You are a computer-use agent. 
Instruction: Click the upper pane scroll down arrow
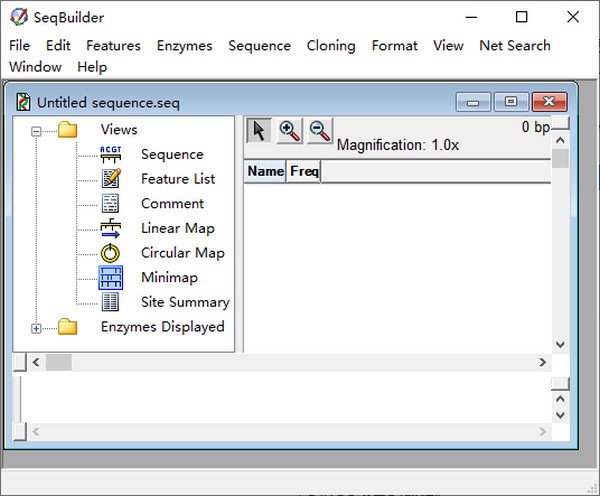point(560,344)
